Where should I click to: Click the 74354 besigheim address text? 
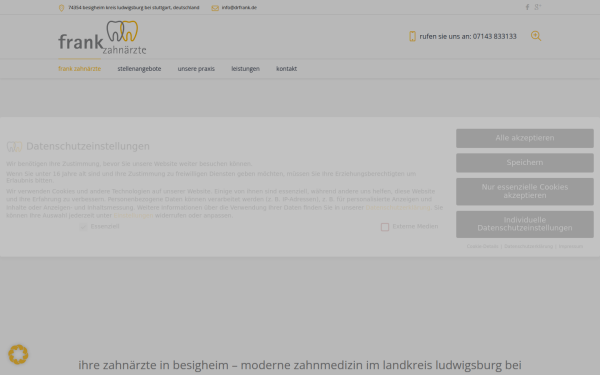[134, 8]
